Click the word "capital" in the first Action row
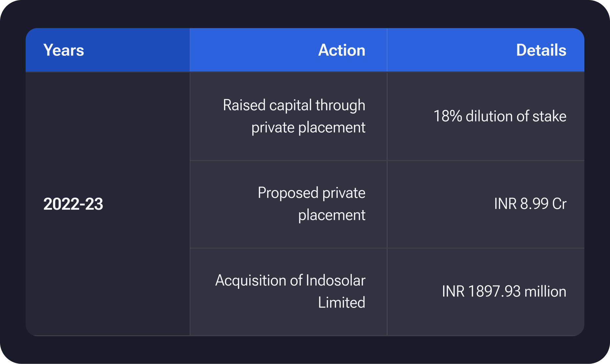The height and width of the screenshot is (364, 610). tap(290, 105)
